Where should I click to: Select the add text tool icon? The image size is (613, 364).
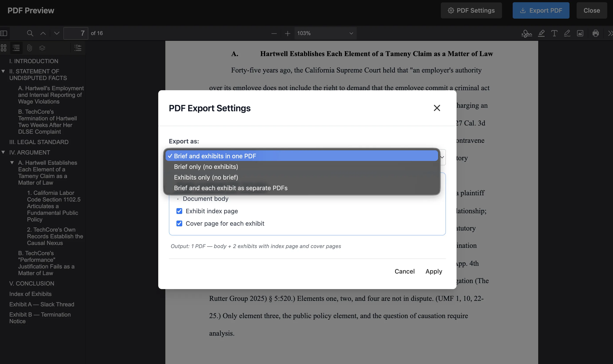554,33
